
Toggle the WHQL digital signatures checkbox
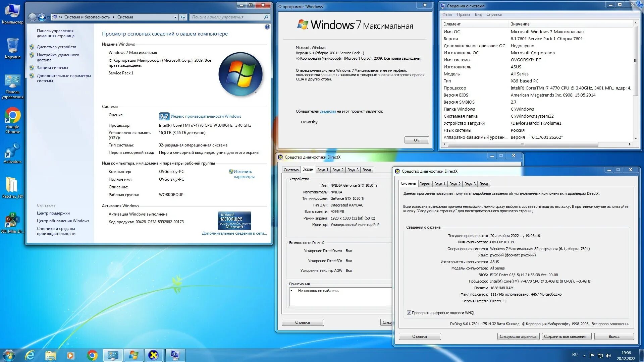point(409,313)
